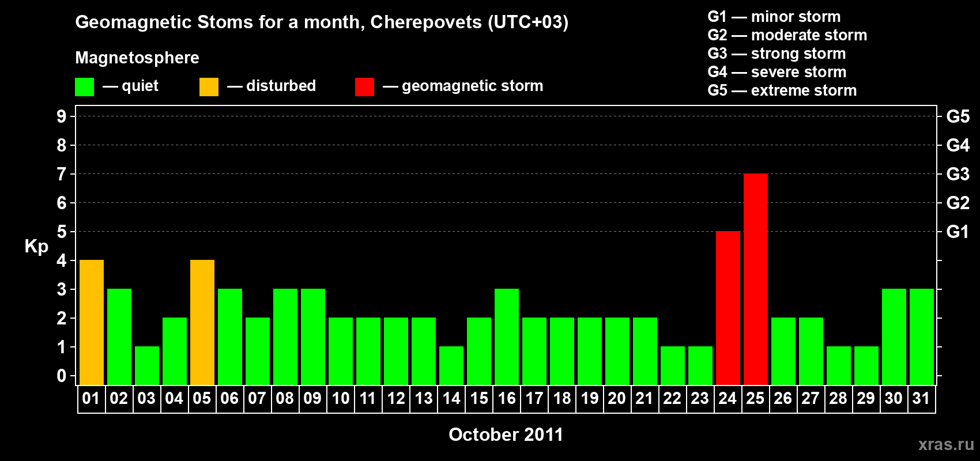This screenshot has width=980, height=461.
Task: Click the 'October 2011' month label
Action: pyautogui.click(x=506, y=434)
